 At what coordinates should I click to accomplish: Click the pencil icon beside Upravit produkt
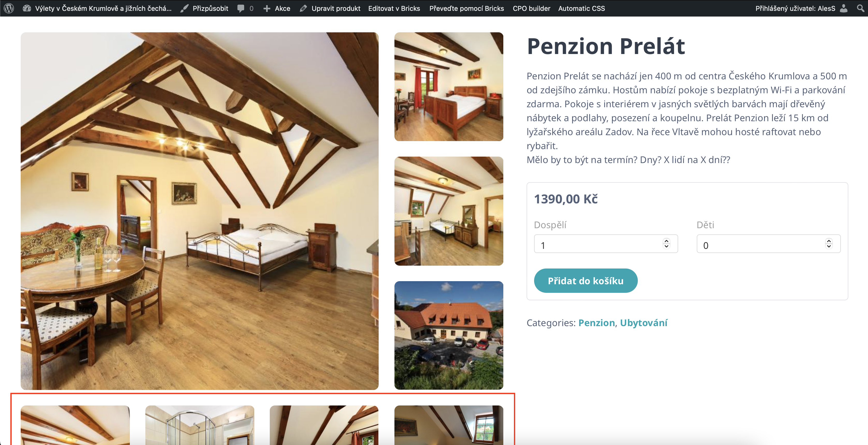303,9
